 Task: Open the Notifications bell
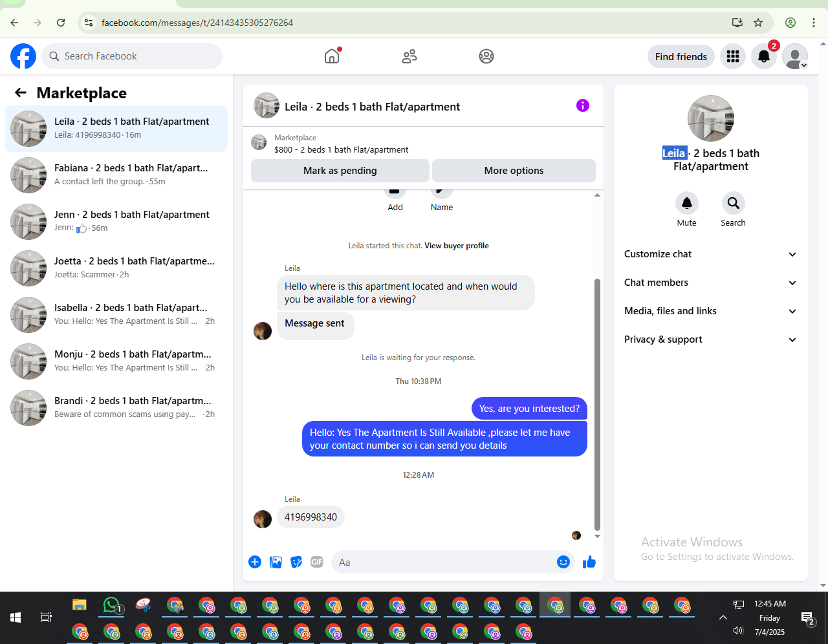pos(764,56)
